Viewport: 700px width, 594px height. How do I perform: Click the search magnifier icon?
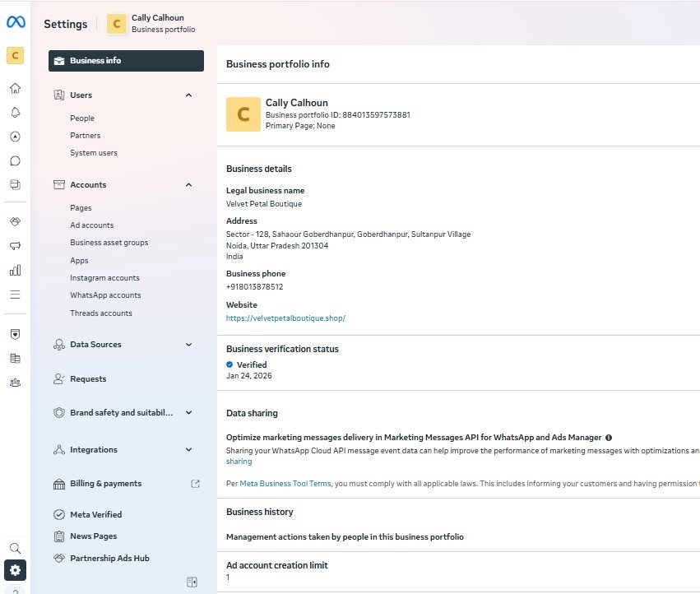click(15, 548)
